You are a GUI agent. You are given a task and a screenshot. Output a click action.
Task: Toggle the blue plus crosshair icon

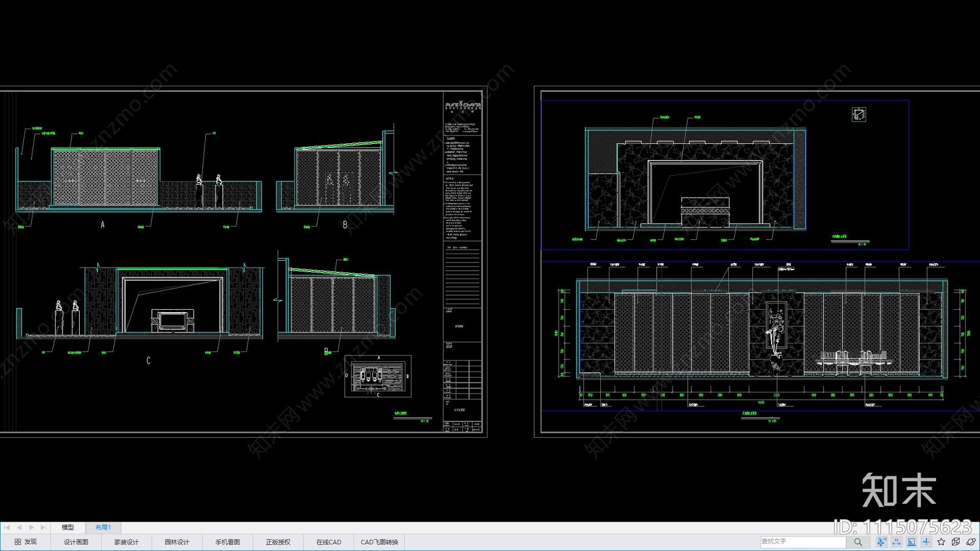click(x=926, y=542)
